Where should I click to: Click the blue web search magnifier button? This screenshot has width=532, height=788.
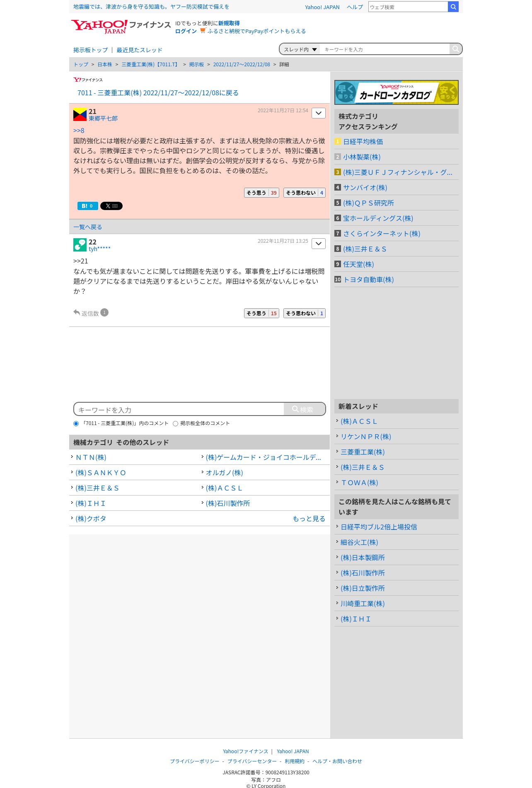point(453,7)
